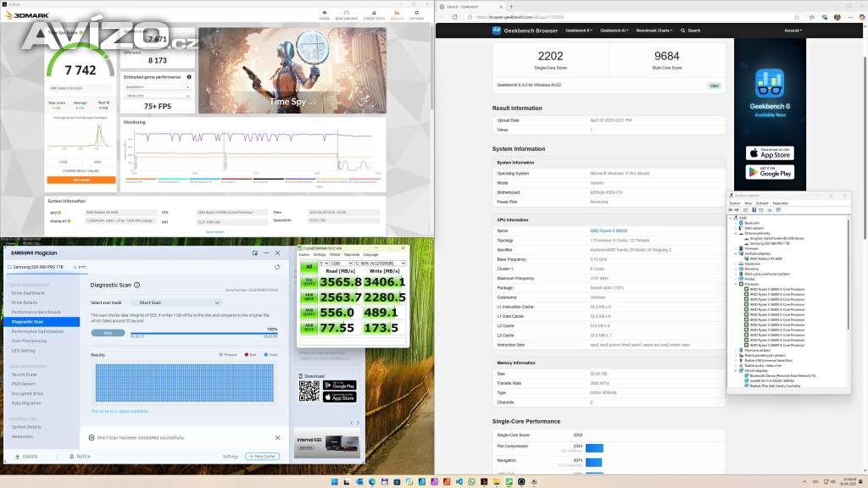Open the Geekbench 6 dropdown menu

pyautogui.click(x=579, y=30)
